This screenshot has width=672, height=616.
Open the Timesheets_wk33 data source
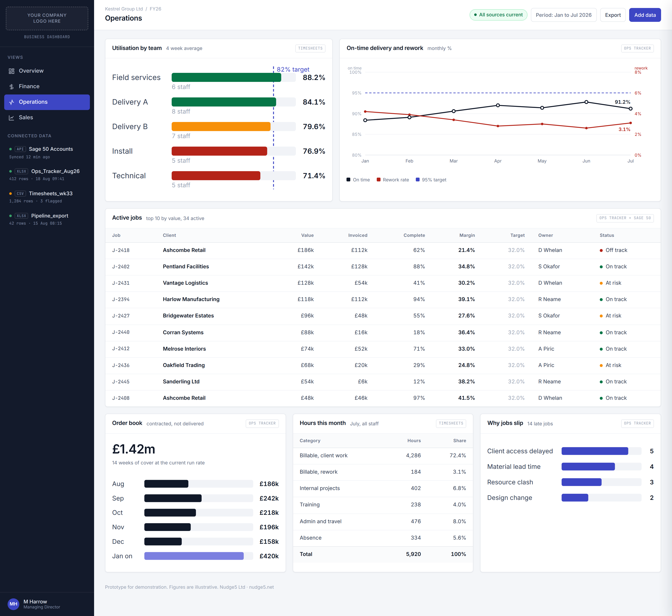click(47, 197)
